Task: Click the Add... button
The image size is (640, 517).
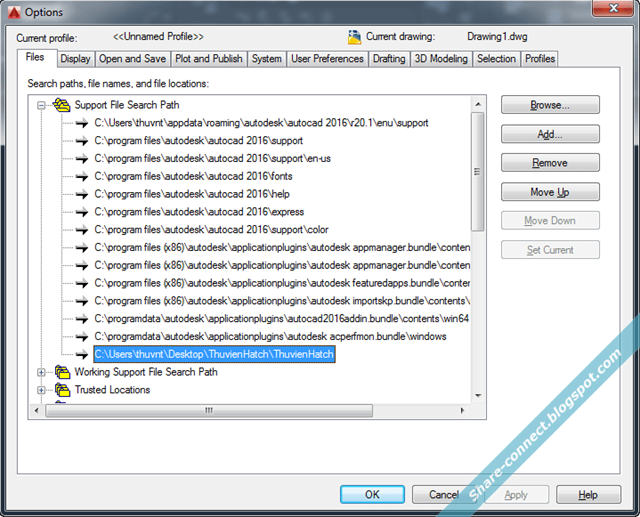Action: click(x=550, y=134)
